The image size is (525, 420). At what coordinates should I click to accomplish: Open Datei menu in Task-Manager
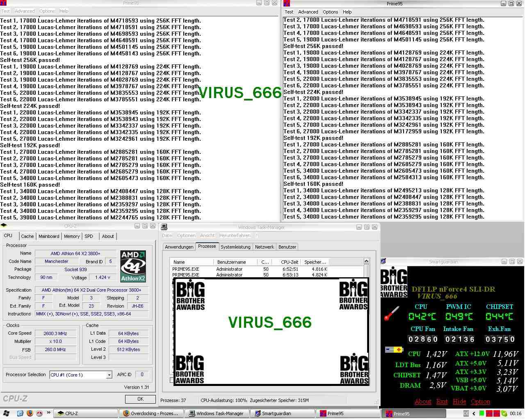coord(167,235)
